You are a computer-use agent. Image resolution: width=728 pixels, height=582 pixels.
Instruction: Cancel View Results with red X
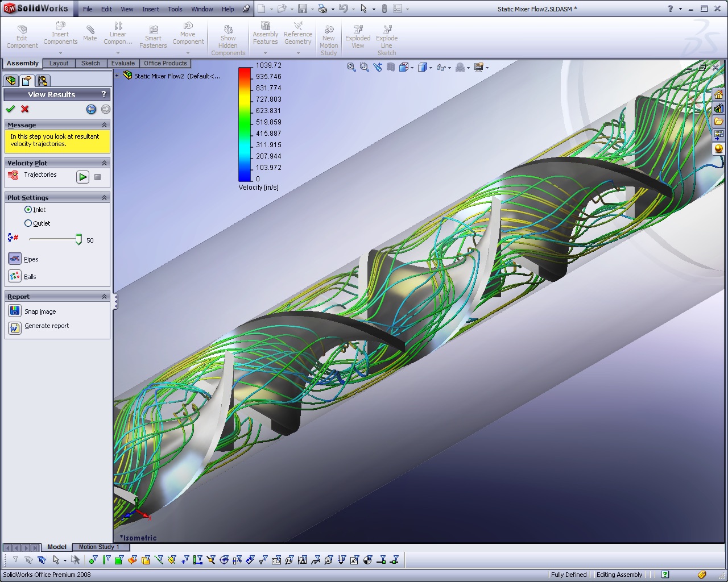pos(24,109)
